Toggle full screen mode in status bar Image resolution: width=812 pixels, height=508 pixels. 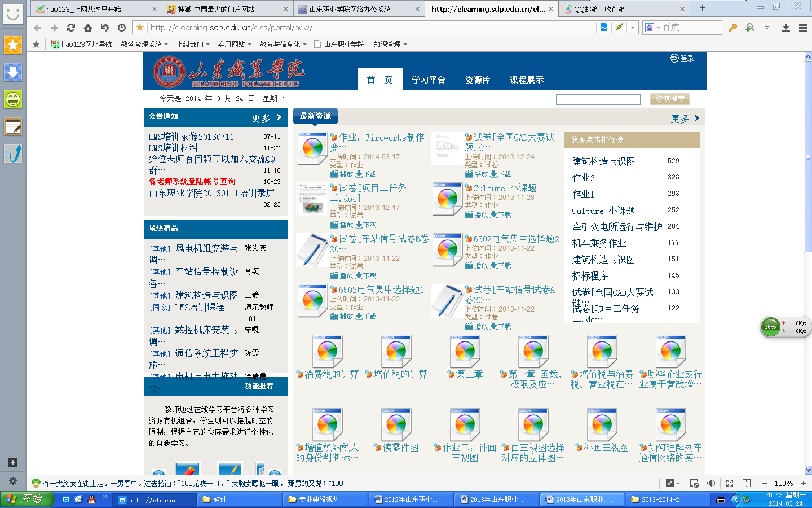pyautogui.click(x=730, y=483)
